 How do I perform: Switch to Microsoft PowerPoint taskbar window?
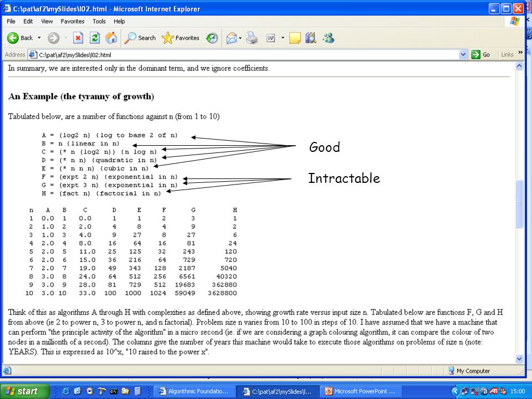click(x=361, y=391)
